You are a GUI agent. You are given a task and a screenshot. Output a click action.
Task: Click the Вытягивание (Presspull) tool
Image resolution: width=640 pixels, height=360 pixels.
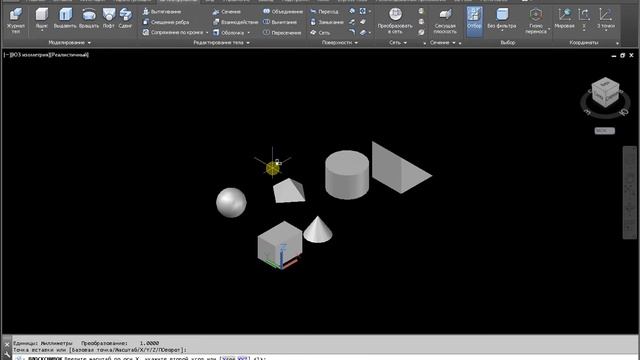162,12
